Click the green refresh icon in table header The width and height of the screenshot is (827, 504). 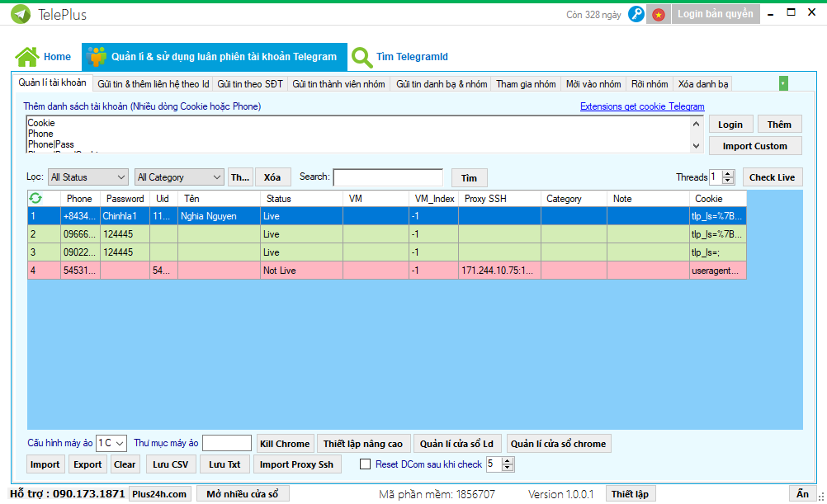click(35, 198)
